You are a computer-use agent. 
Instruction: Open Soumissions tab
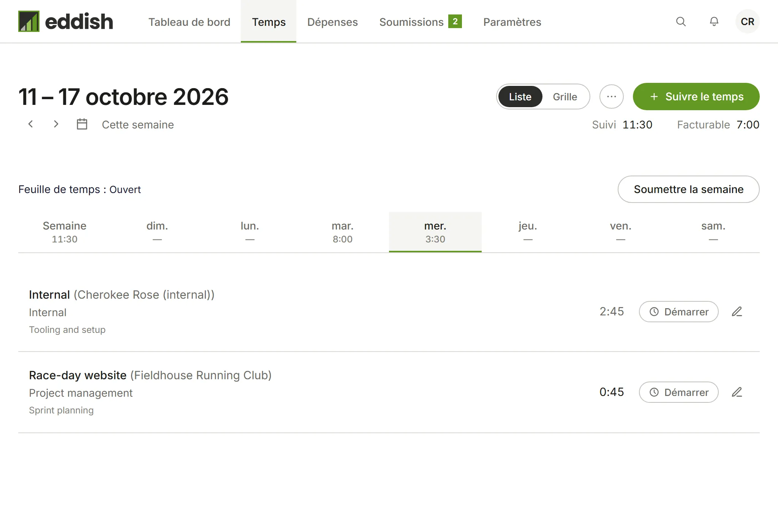point(421,22)
